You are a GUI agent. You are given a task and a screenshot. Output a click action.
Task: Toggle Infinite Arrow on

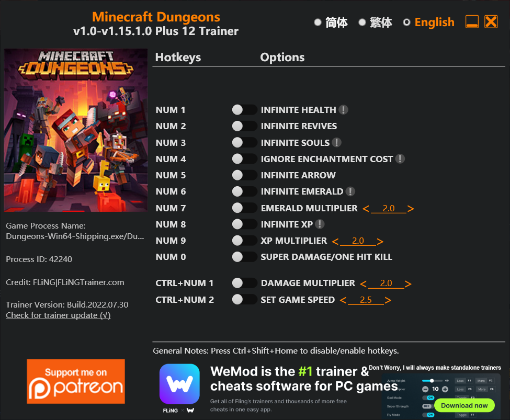point(245,175)
